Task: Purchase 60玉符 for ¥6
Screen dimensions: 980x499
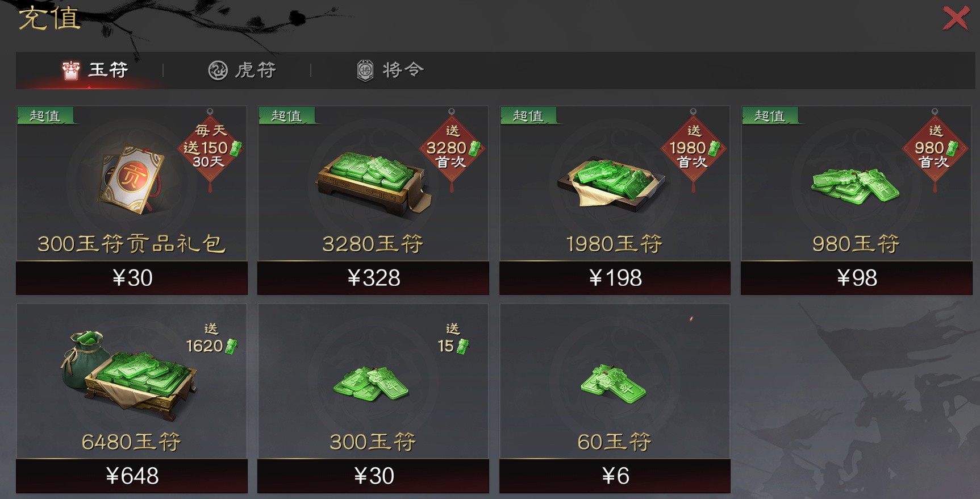Action: pyautogui.click(x=615, y=476)
